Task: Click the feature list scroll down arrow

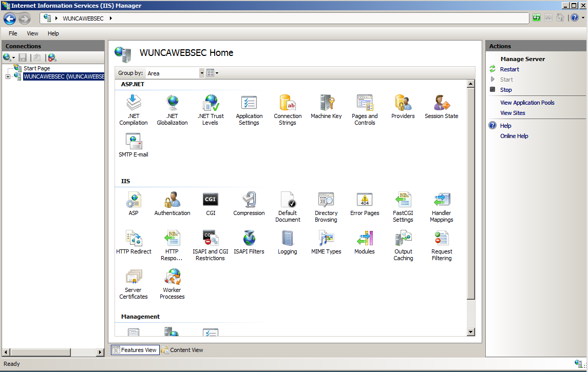Action: pos(471,332)
